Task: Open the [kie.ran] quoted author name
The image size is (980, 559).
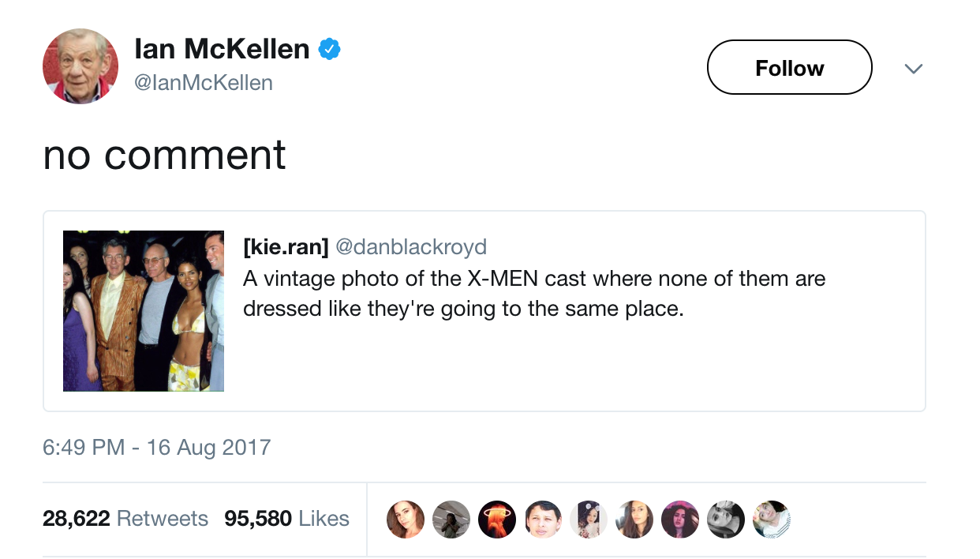Action: [286, 247]
